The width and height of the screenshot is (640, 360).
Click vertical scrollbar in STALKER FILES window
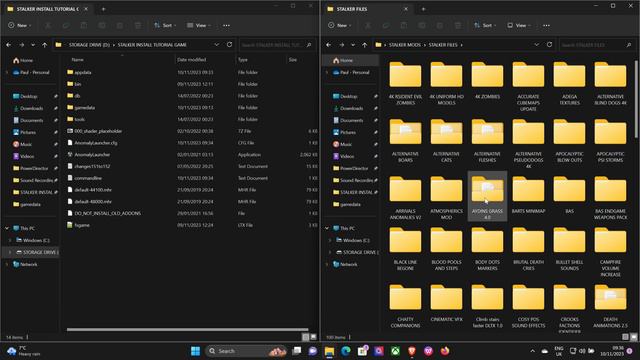[x=636, y=99]
